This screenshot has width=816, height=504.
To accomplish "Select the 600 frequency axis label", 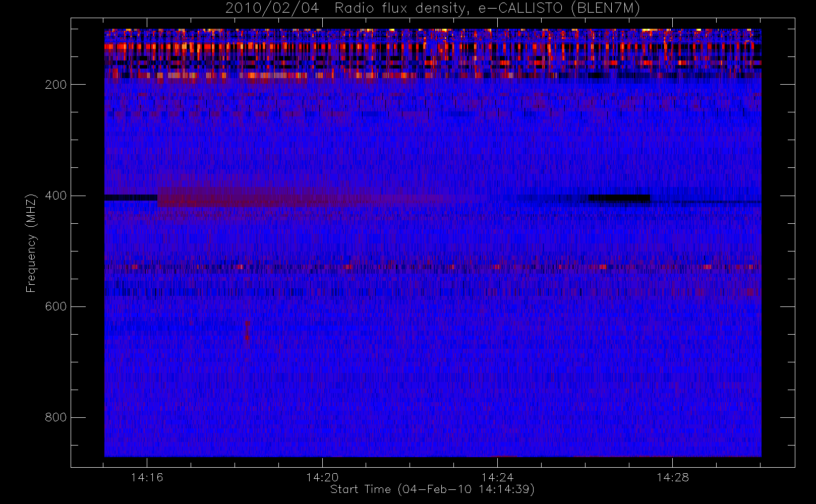I will point(55,306).
